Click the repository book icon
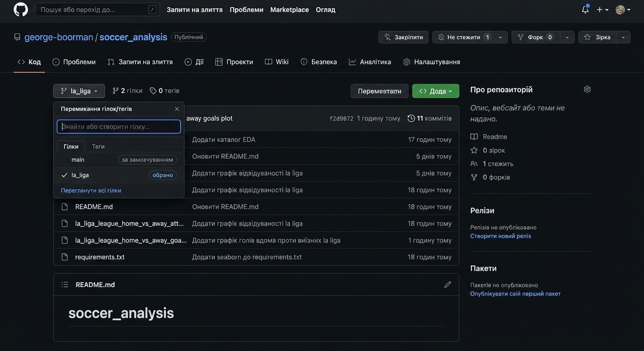Viewport: 644px width, 351px height. [x=17, y=37]
